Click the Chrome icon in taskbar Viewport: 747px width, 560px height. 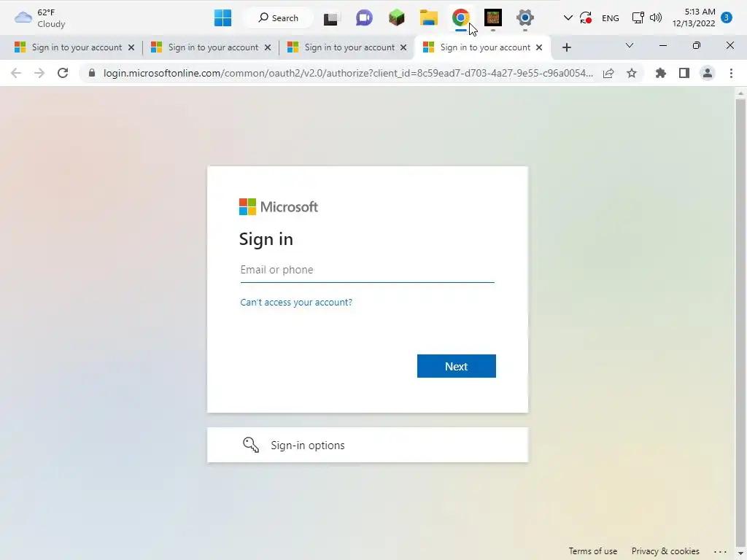tap(461, 18)
